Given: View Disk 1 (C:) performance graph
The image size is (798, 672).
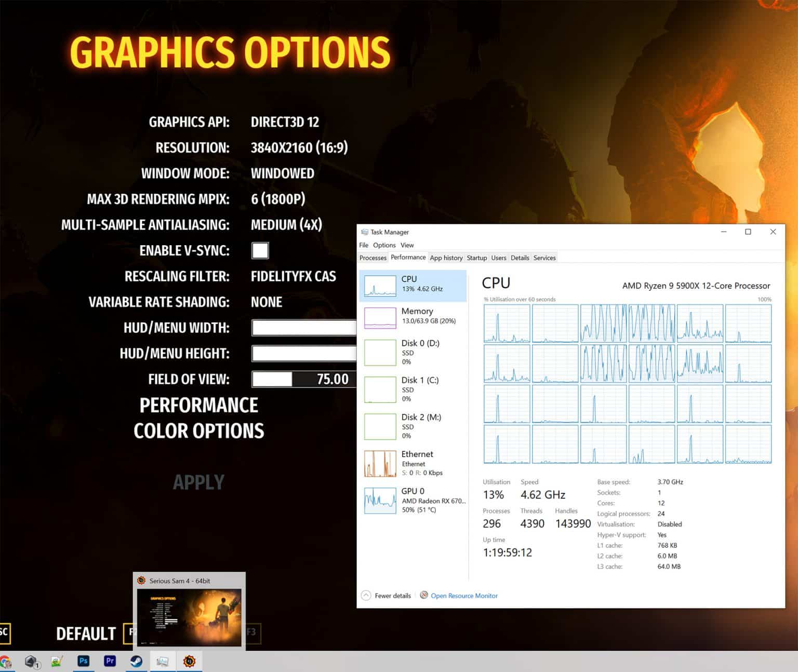Looking at the screenshot, I should pyautogui.click(x=413, y=389).
